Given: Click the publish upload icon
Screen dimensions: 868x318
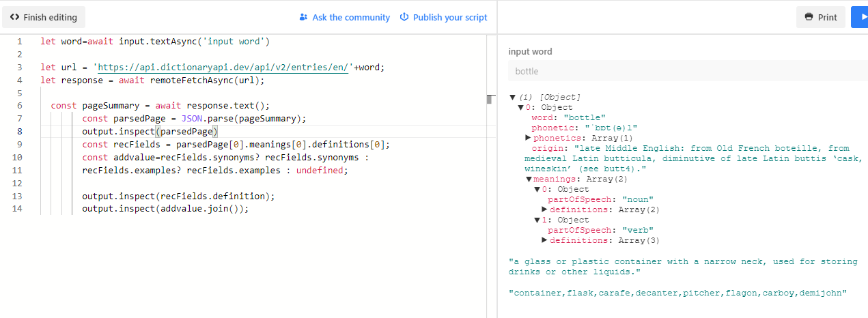Looking at the screenshot, I should [404, 17].
